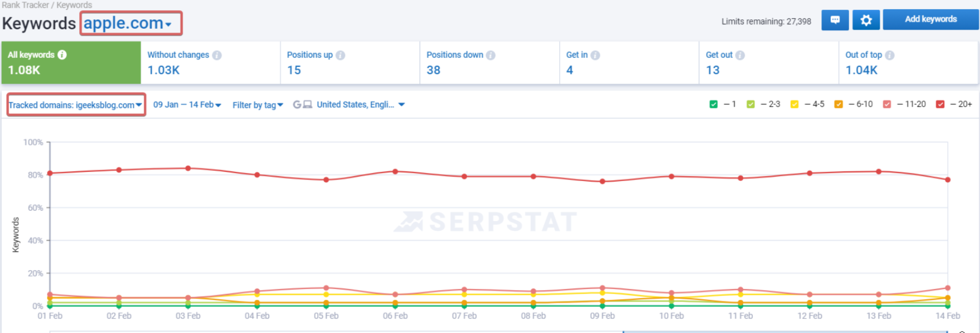This screenshot has width=980, height=333.
Task: Open the Filter by tag dropdown
Action: (258, 105)
